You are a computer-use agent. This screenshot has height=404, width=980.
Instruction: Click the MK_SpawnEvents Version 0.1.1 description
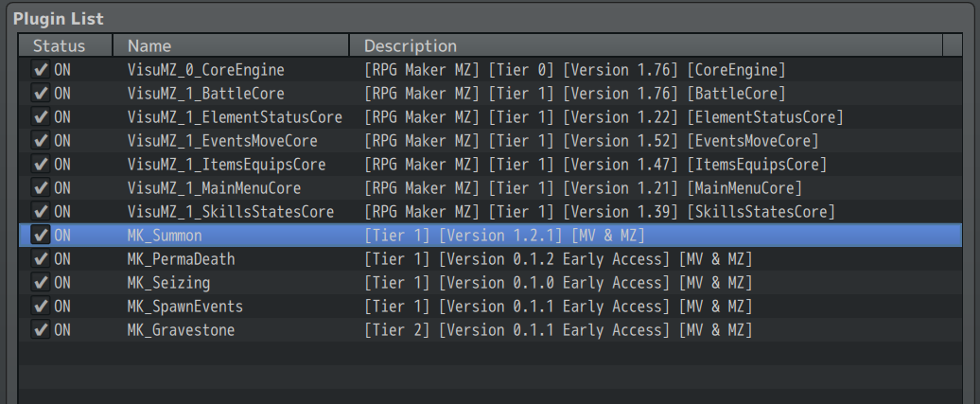click(558, 307)
